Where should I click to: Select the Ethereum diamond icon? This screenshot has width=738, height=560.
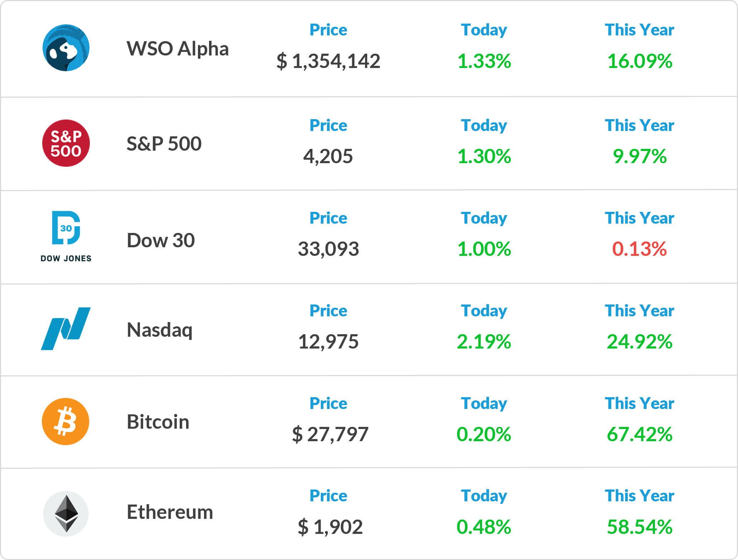click(66, 513)
